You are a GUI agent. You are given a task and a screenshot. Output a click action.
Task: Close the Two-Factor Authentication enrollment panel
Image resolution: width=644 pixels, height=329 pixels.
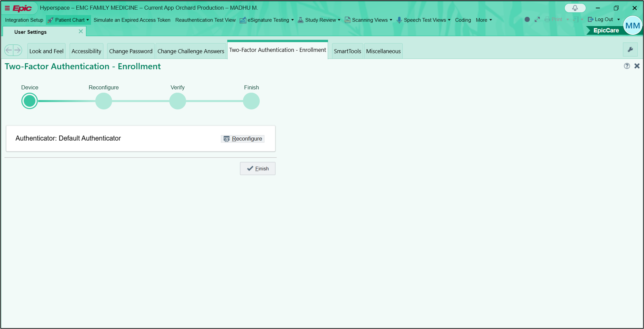point(637,66)
